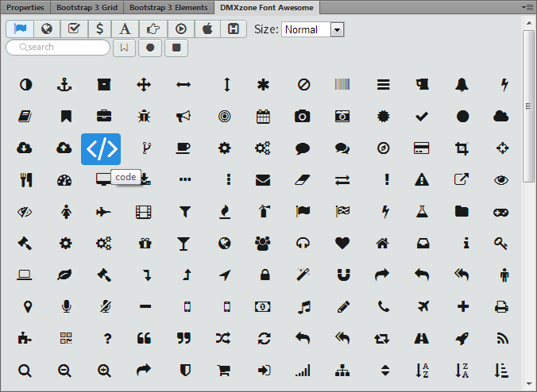Choose the anchor icon
Viewport: 537px width, 392px height.
(x=64, y=84)
